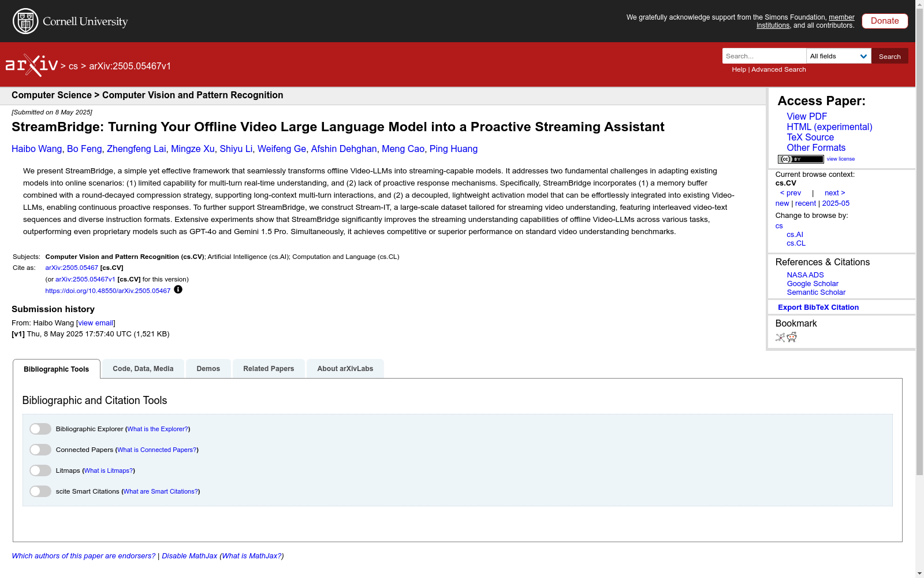Open the doi.org DOI link
924x578 pixels.
(108, 291)
